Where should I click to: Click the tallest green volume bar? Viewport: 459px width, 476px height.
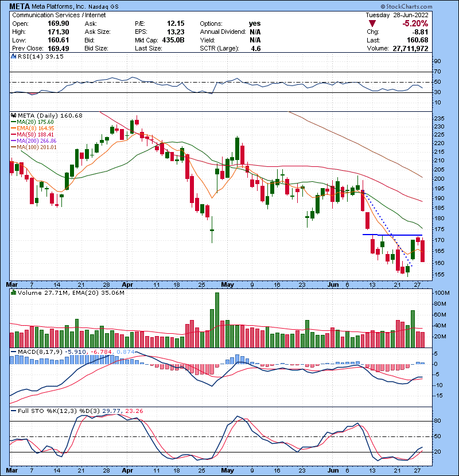pyautogui.click(x=217, y=320)
